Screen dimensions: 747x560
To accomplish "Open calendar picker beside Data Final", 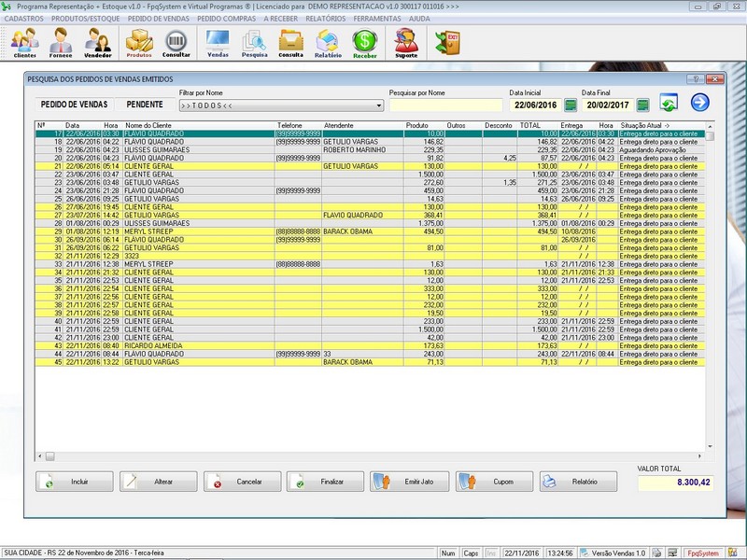I will (x=642, y=105).
